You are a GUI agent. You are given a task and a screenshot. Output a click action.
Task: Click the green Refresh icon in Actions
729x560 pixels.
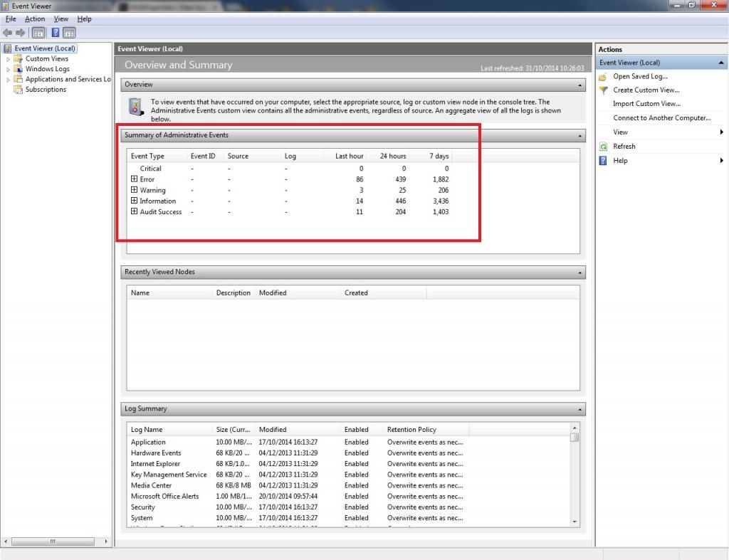point(603,147)
